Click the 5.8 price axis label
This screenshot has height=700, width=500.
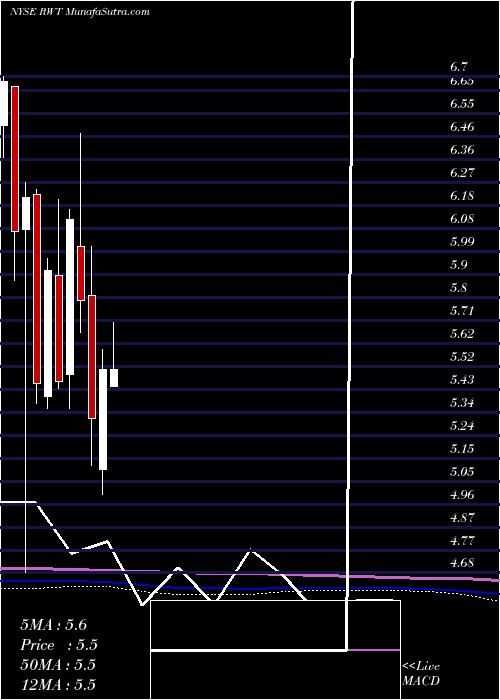point(458,288)
